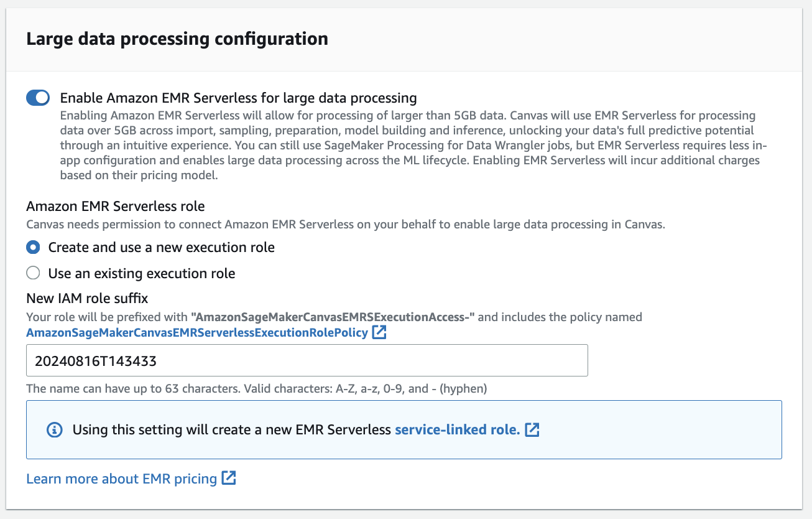This screenshot has height=519, width=812.
Task: Open the AmazonSageMakerCanvasEMRServerlessExecutionRolePolicy link text
Action: click(197, 332)
